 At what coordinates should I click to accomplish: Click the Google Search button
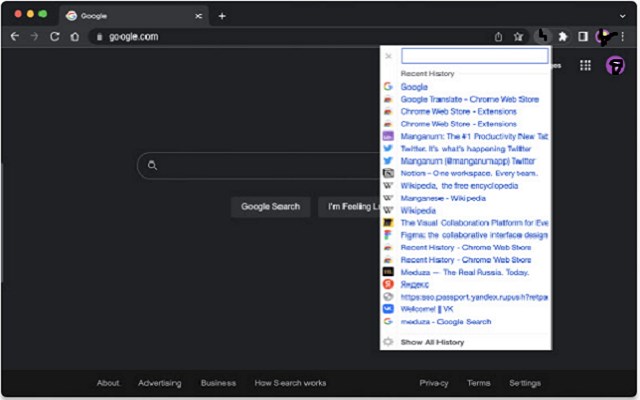click(x=270, y=207)
